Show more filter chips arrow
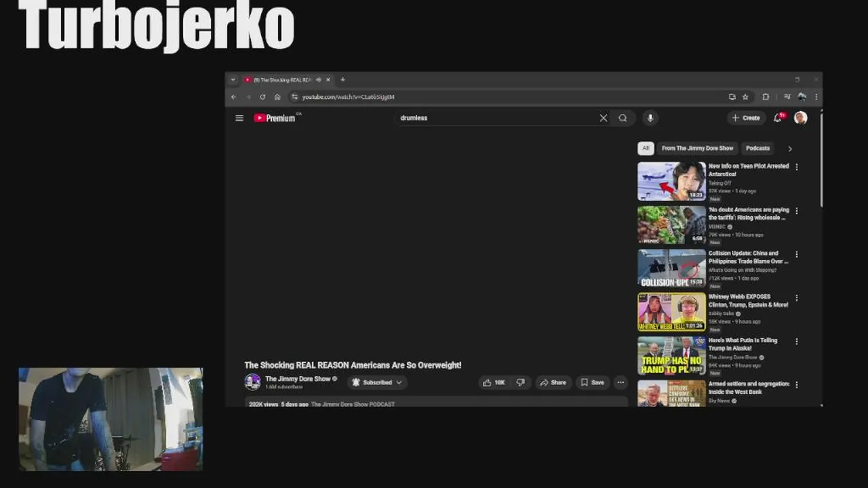 tap(789, 148)
